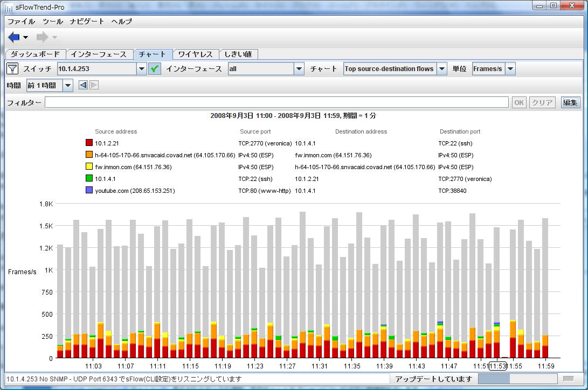
Task: Click the blue back navigation arrow
Action: pyautogui.click(x=14, y=37)
